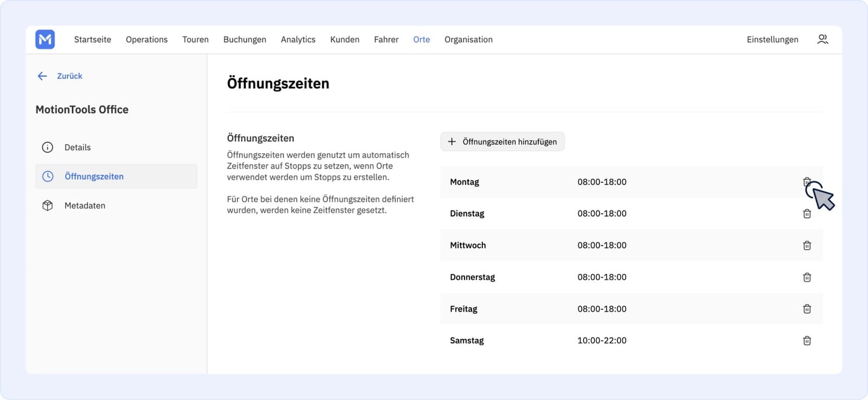868x400 pixels.
Task: Click the clock icon for Öffnungszeiten
Action: [48, 177]
